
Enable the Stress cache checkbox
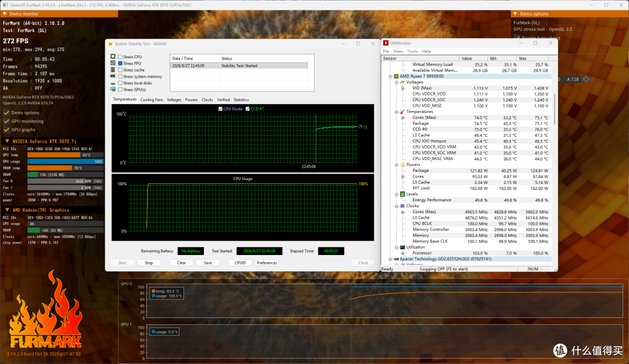tap(121, 70)
